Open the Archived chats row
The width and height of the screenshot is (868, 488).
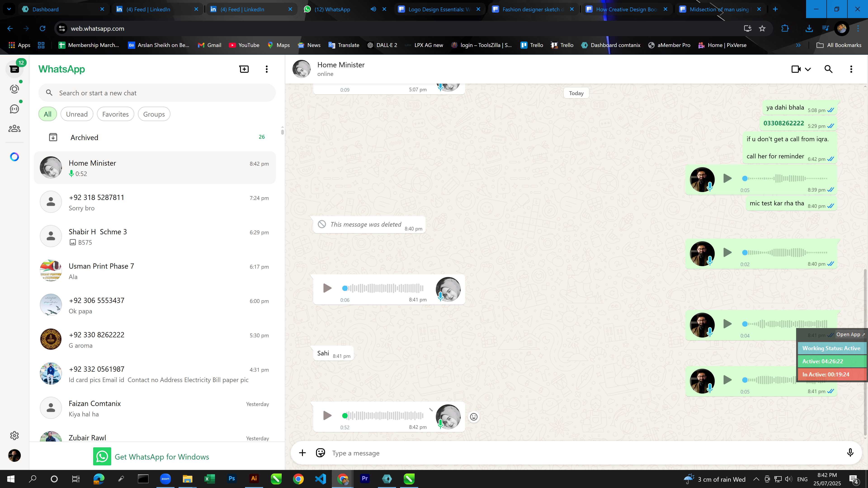click(x=155, y=137)
